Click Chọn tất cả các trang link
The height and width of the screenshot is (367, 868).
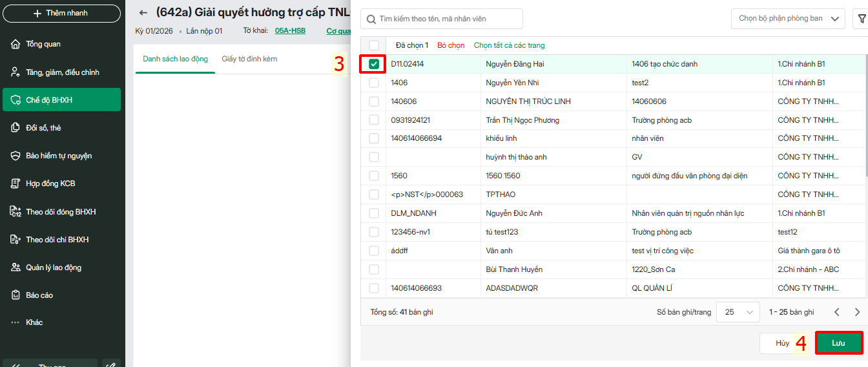click(510, 45)
